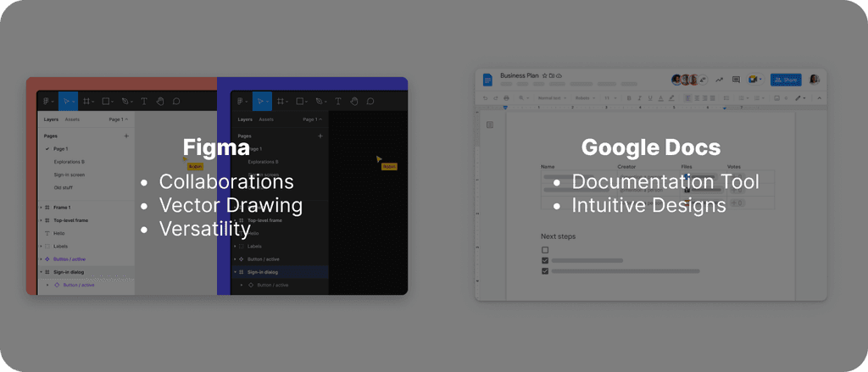
Task: Collapse Sign-in dialog layer in dark Figma
Action: (235, 272)
